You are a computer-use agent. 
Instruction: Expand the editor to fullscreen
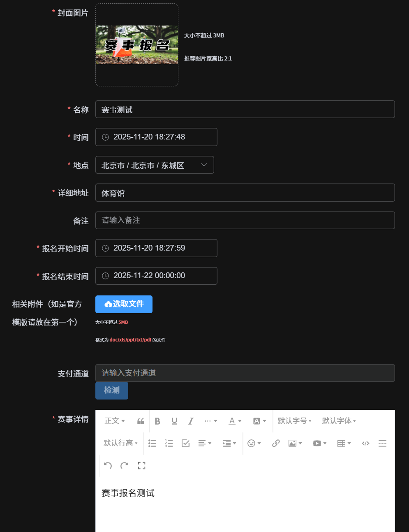pyautogui.click(x=142, y=465)
